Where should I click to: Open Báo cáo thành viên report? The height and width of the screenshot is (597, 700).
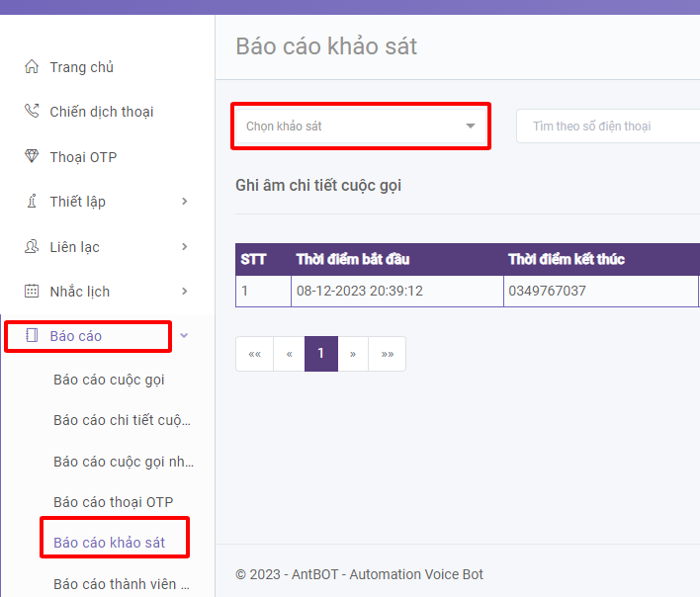pyautogui.click(x=122, y=584)
